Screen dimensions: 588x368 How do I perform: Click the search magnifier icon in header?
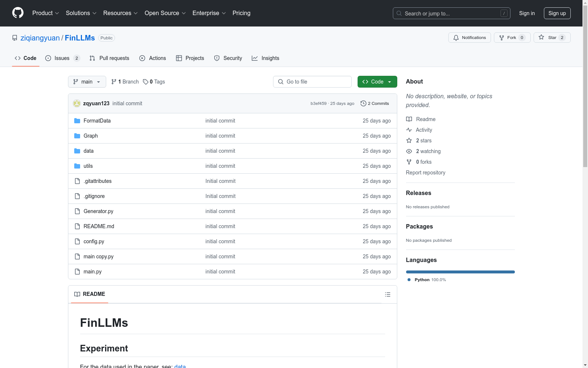(x=399, y=13)
